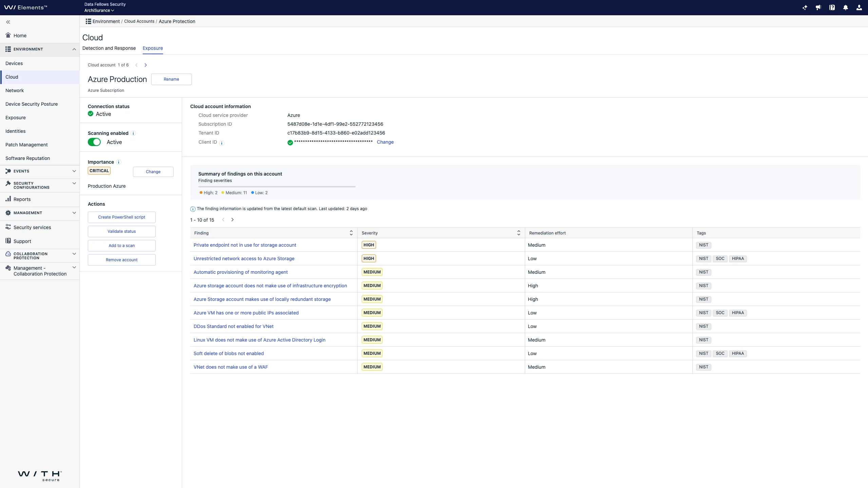
Task: Click info icon next to Client ID
Action: 222,143
